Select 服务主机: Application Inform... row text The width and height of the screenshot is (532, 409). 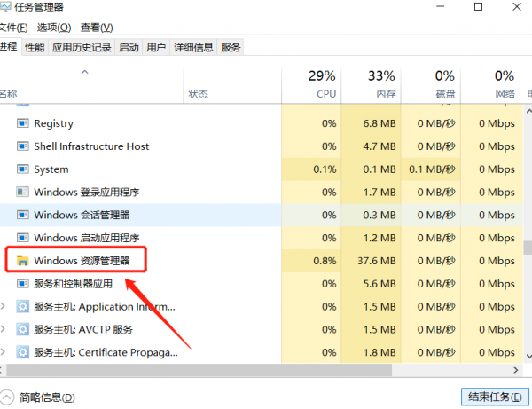click(x=105, y=306)
